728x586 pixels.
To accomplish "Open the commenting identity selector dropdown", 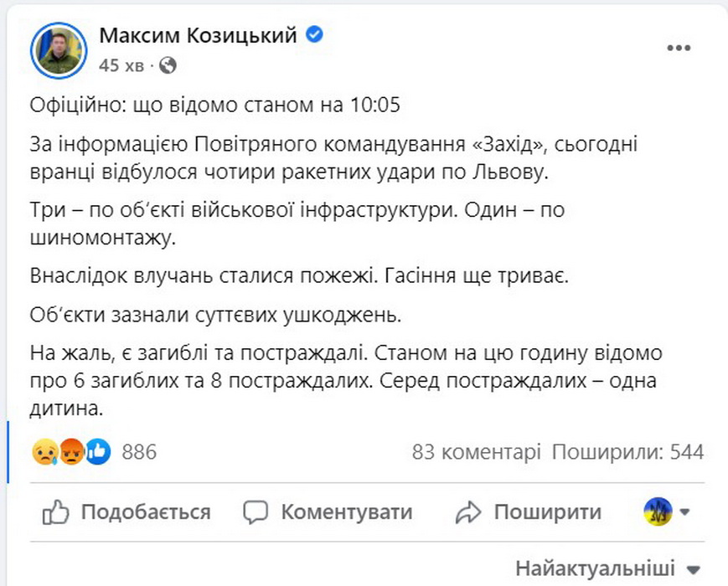I will [667, 511].
